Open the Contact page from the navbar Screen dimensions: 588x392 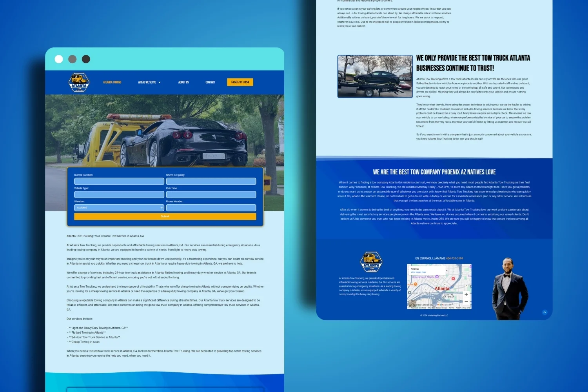(210, 82)
